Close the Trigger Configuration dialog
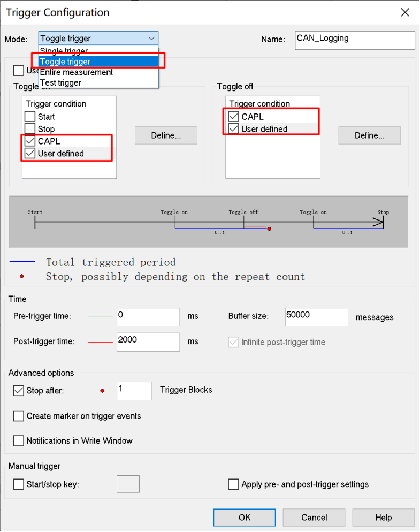Image resolution: width=420 pixels, height=532 pixels. coord(404,12)
